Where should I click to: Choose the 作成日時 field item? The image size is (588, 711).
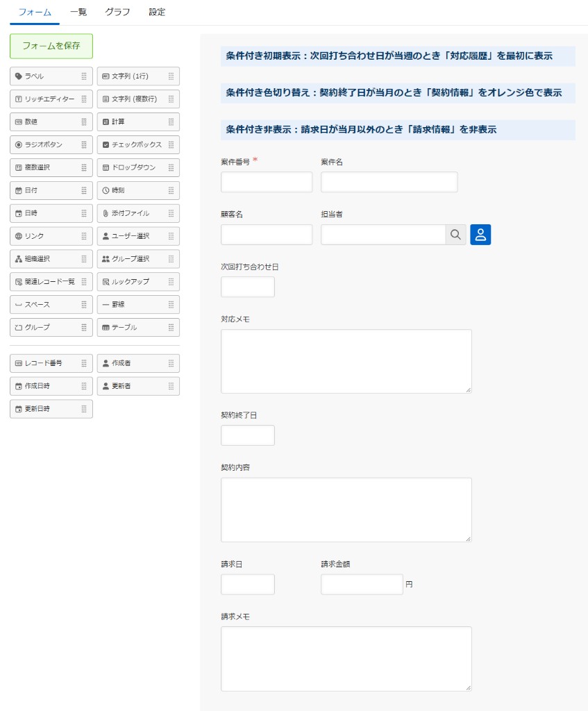(51, 386)
